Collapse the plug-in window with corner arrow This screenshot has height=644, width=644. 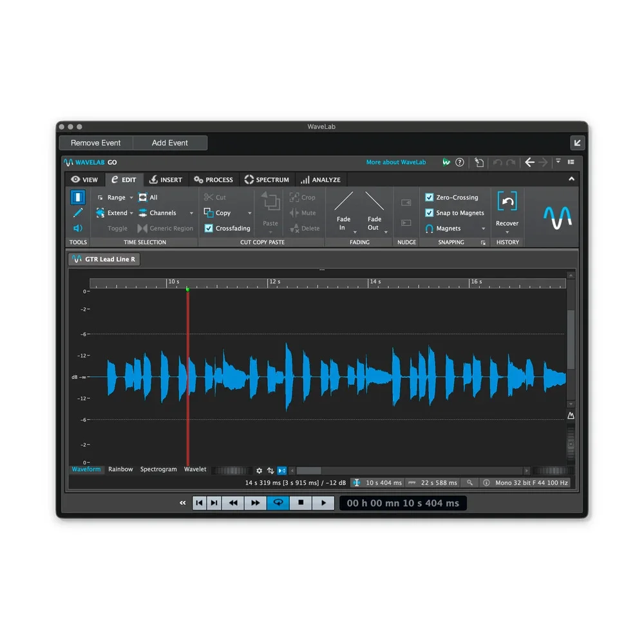point(578,143)
